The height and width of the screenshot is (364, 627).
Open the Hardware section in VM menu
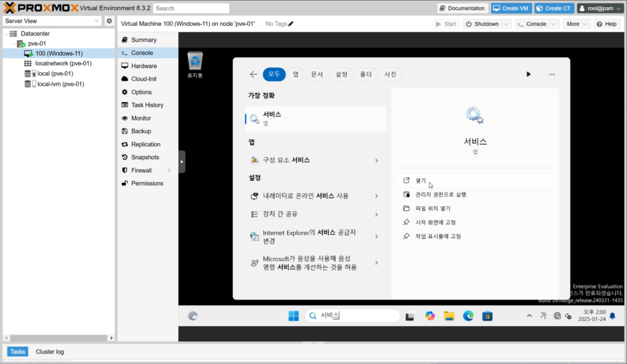144,66
